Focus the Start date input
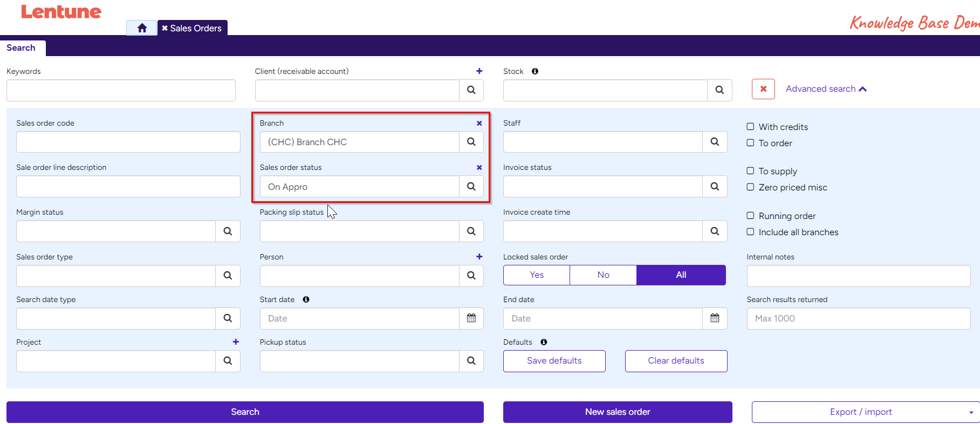 click(x=359, y=318)
